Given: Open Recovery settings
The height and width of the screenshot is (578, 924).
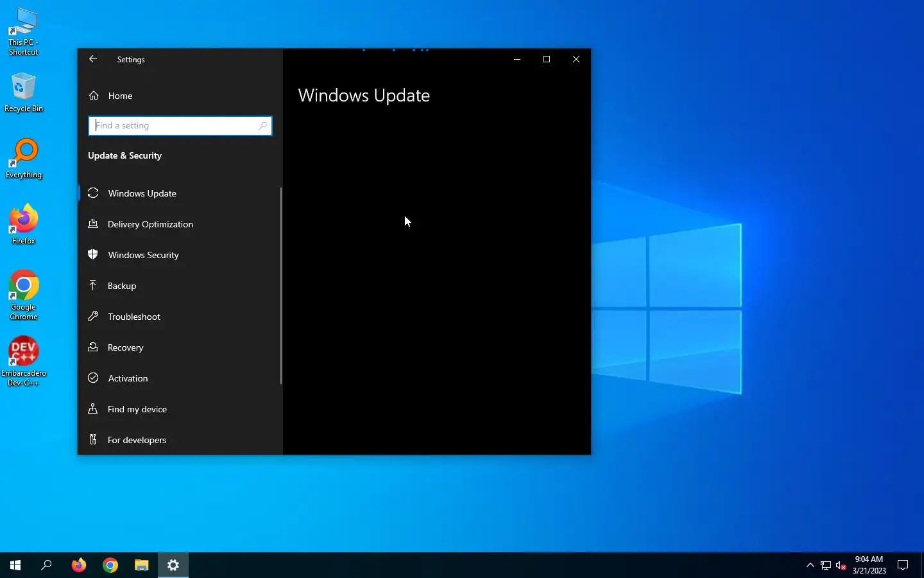Looking at the screenshot, I should [x=180, y=347].
